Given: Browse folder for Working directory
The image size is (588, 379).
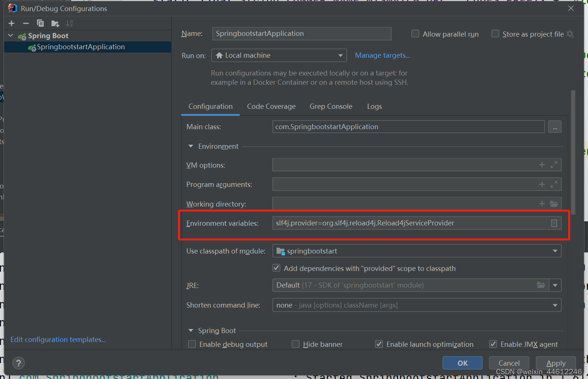Looking at the screenshot, I should [554, 204].
